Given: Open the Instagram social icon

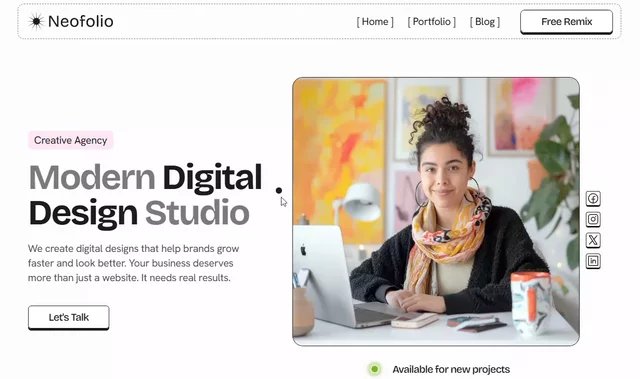Looking at the screenshot, I should pyautogui.click(x=593, y=219).
